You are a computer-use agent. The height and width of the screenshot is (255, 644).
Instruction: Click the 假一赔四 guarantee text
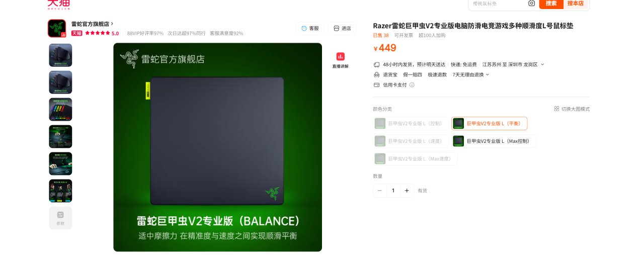tap(413, 74)
